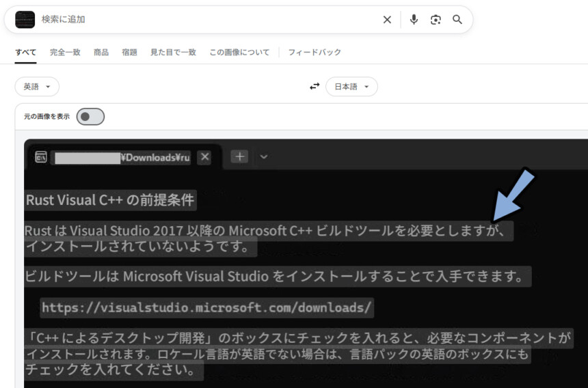The width and height of the screenshot is (588, 388).
Task: Start voice search with microphone icon
Action: coord(414,20)
